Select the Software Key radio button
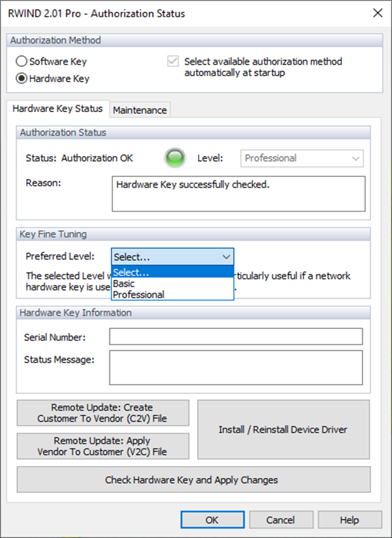The height and width of the screenshot is (538, 392). (x=22, y=62)
